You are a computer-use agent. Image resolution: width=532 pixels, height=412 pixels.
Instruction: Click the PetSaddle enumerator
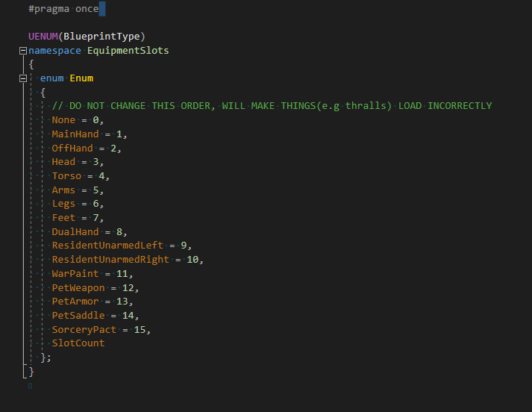pyautogui.click(x=78, y=315)
